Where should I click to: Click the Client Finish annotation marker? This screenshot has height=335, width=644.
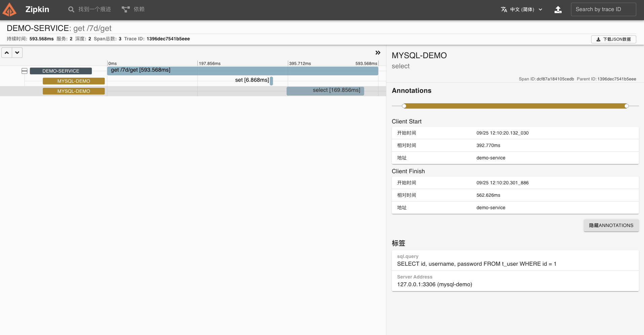[x=627, y=106]
